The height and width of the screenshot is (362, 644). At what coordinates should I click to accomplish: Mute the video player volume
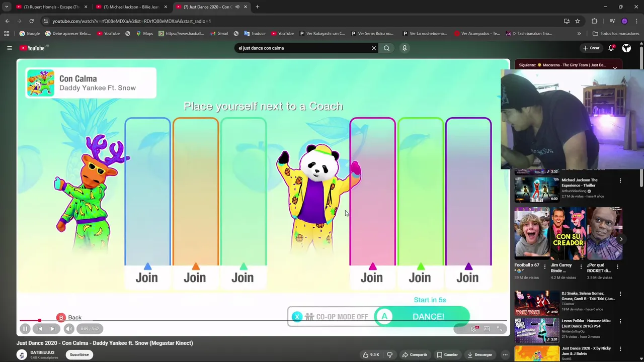pyautogui.click(x=69, y=329)
